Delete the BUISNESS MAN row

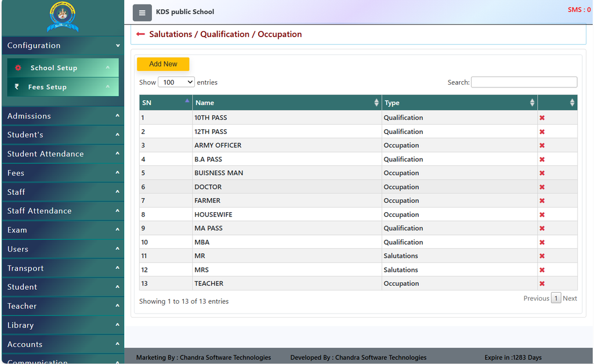point(542,173)
